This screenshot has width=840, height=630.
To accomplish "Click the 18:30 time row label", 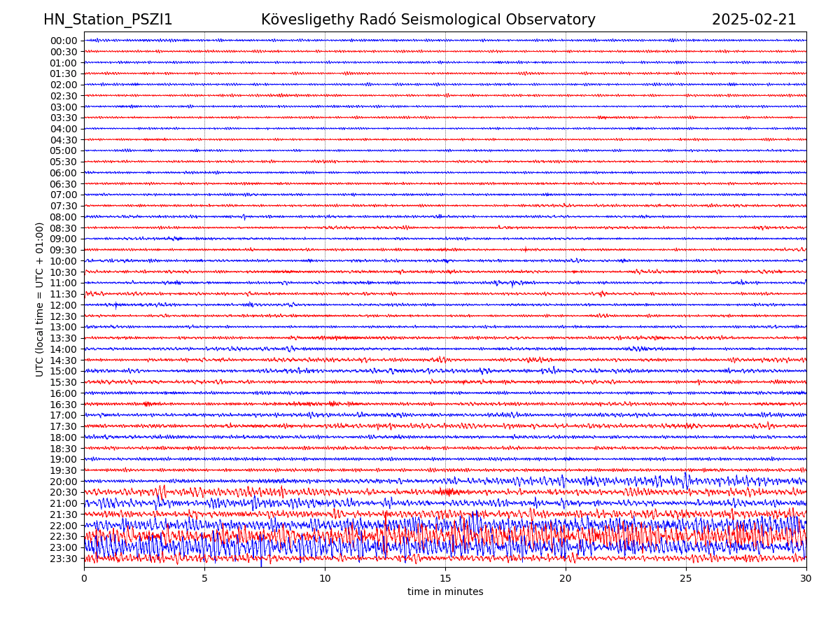I will point(63,449).
